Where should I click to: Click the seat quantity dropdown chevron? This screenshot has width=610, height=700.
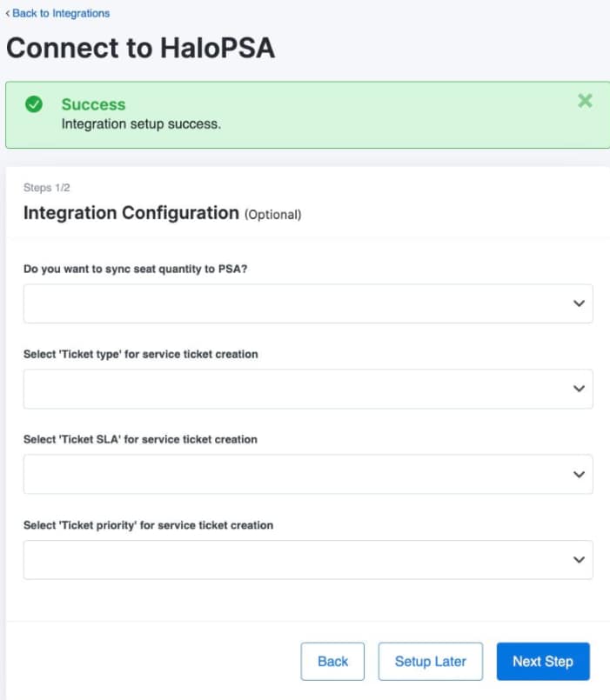click(578, 303)
